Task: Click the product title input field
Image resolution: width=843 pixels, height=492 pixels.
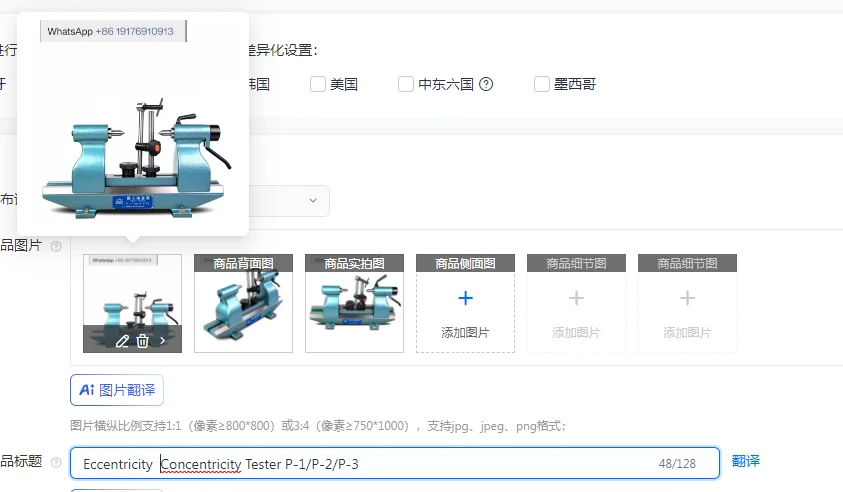Action: 395,463
